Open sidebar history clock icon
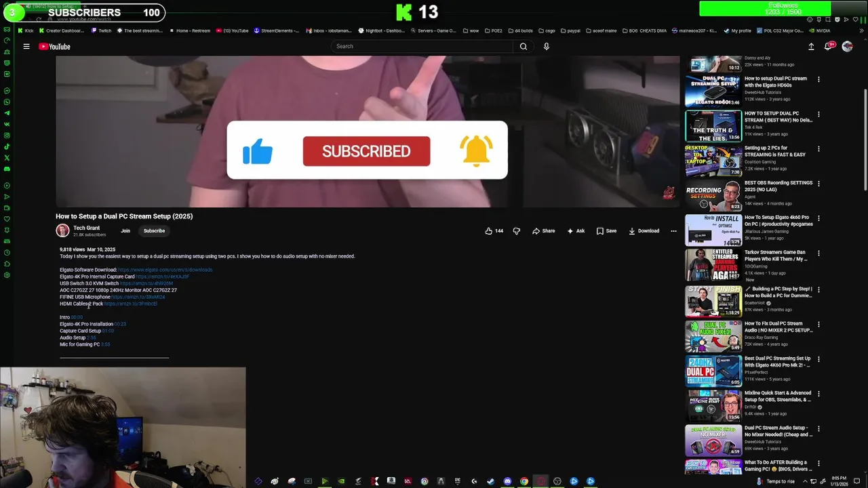This screenshot has height=488, width=868. (x=7, y=252)
